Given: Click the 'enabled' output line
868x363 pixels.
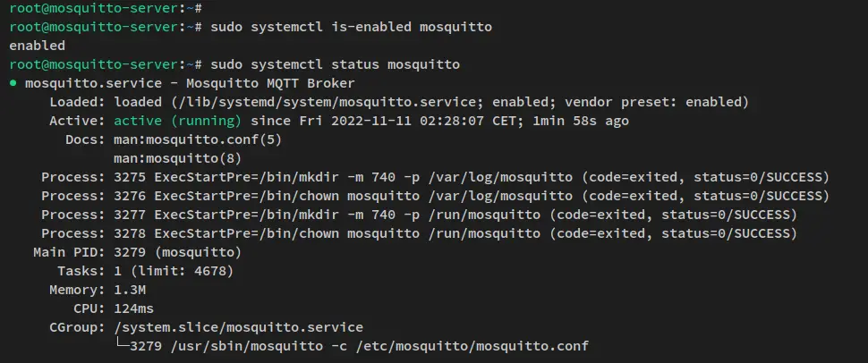Looking at the screenshot, I should [37, 46].
